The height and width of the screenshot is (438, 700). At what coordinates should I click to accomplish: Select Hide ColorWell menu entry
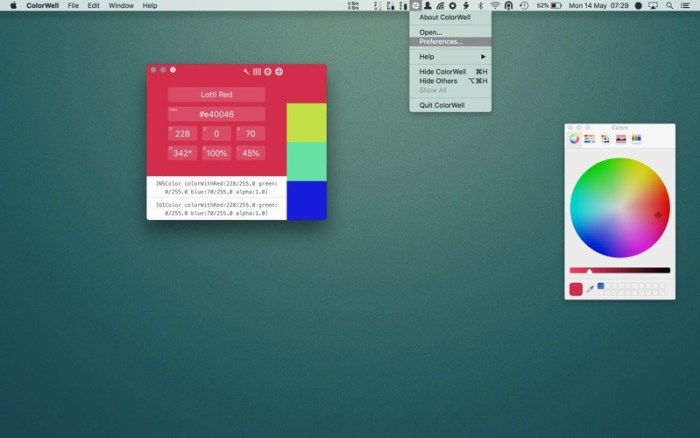(450, 71)
